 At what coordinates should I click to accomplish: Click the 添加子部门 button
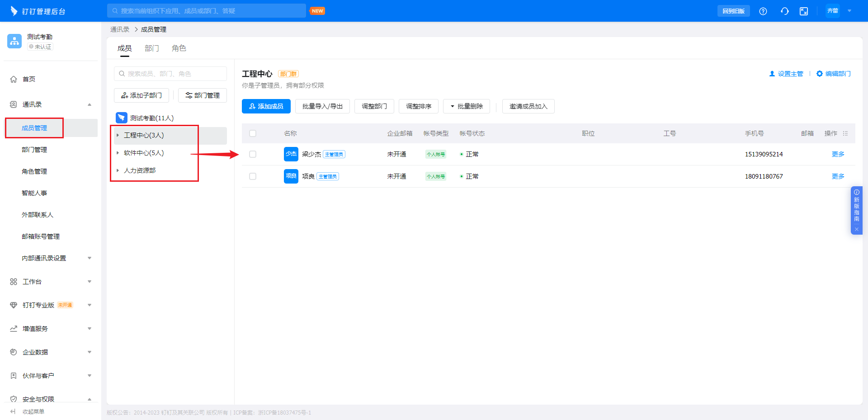coord(142,95)
